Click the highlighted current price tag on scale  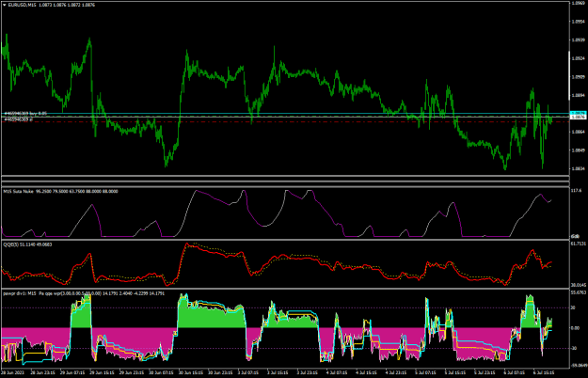pyautogui.click(x=578, y=118)
